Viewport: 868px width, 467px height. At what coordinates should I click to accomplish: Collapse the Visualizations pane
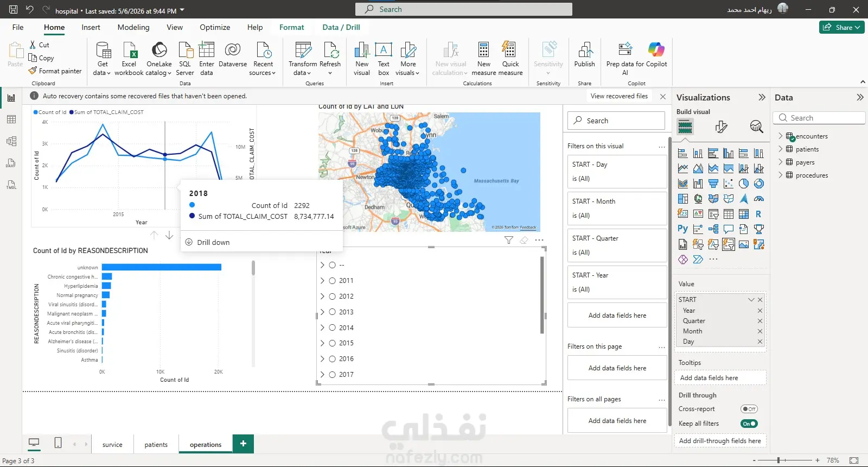click(762, 97)
